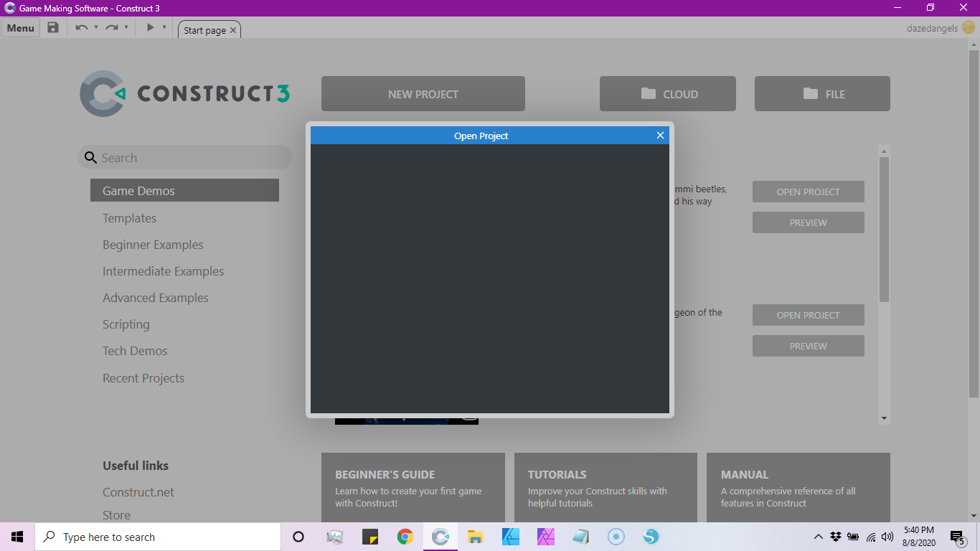Image resolution: width=980 pixels, height=551 pixels.
Task: Open File Explorer from the taskbar
Action: pos(475,537)
